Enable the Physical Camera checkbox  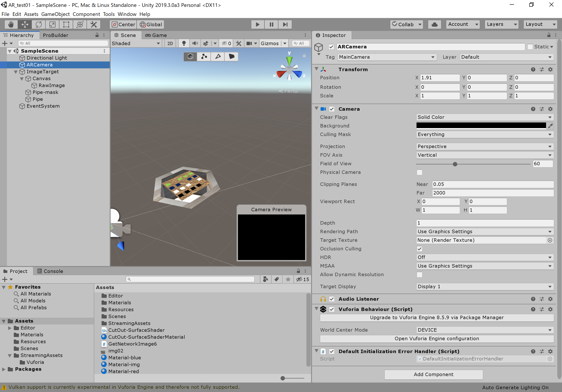coord(420,172)
